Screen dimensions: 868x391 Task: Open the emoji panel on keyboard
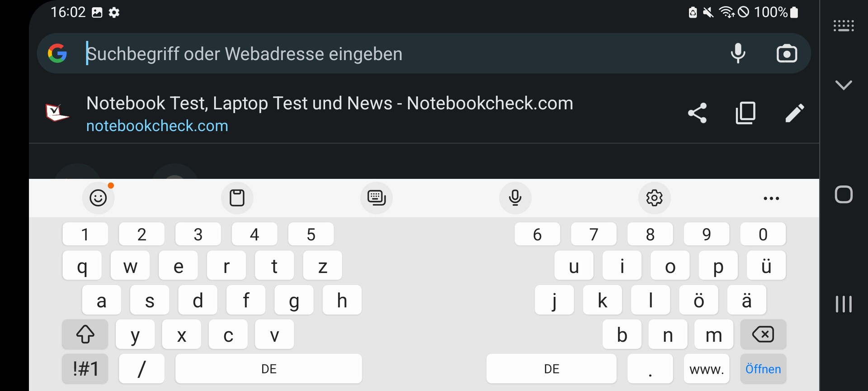(x=98, y=198)
